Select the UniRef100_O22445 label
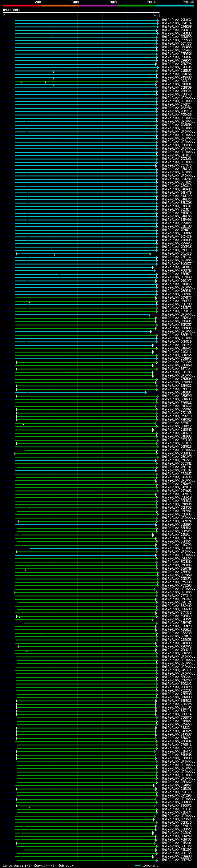The image size is (197, 868). [x=177, y=50]
